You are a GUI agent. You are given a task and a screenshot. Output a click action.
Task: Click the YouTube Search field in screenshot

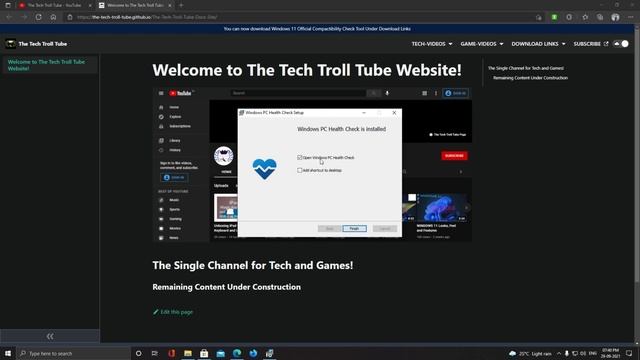[298, 93]
